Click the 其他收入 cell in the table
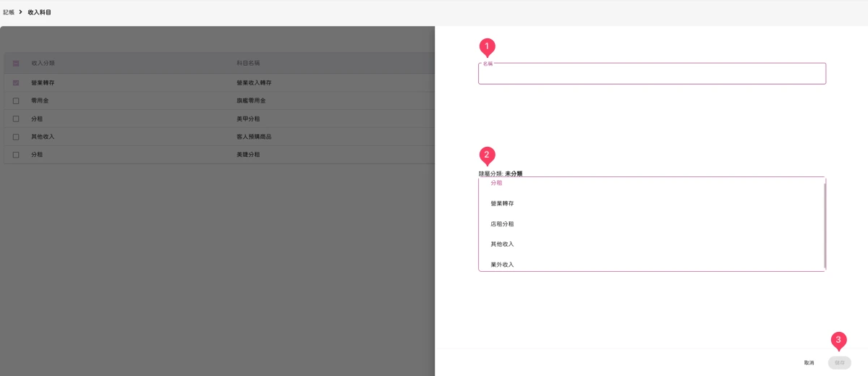 (x=43, y=137)
